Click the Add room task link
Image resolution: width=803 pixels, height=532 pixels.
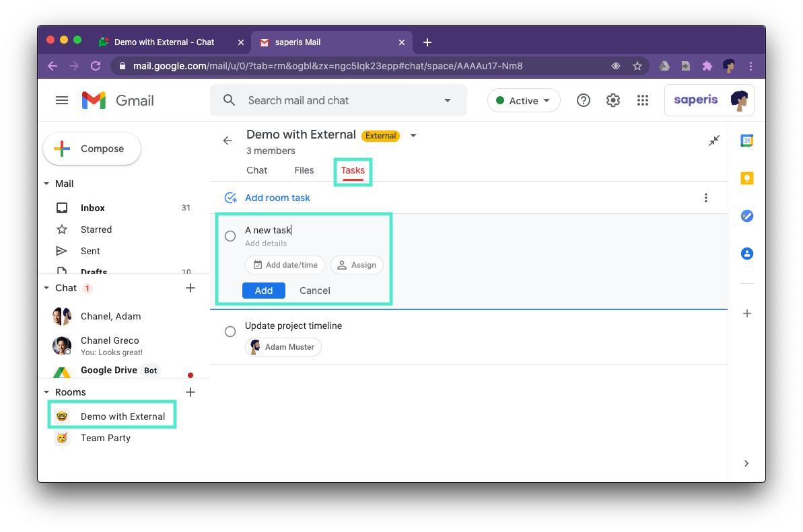point(277,197)
